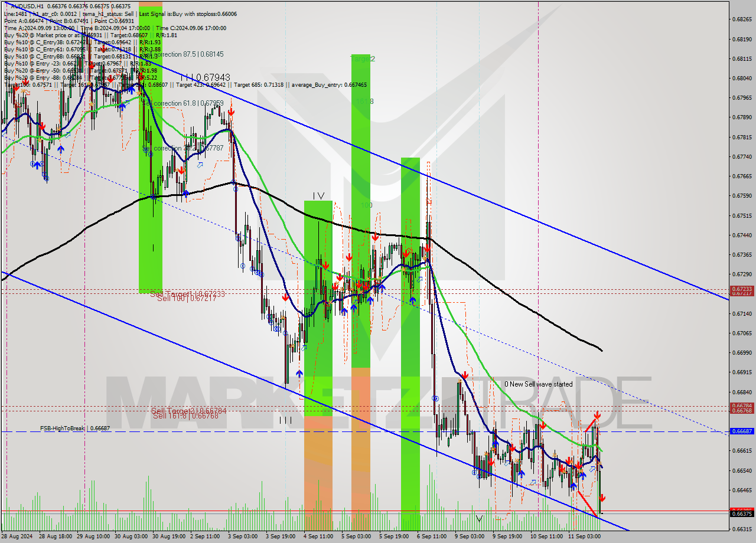Viewport: 756px width, 543px height.
Task: Click price scale value 0.67665
Action: pyautogui.click(x=742, y=176)
